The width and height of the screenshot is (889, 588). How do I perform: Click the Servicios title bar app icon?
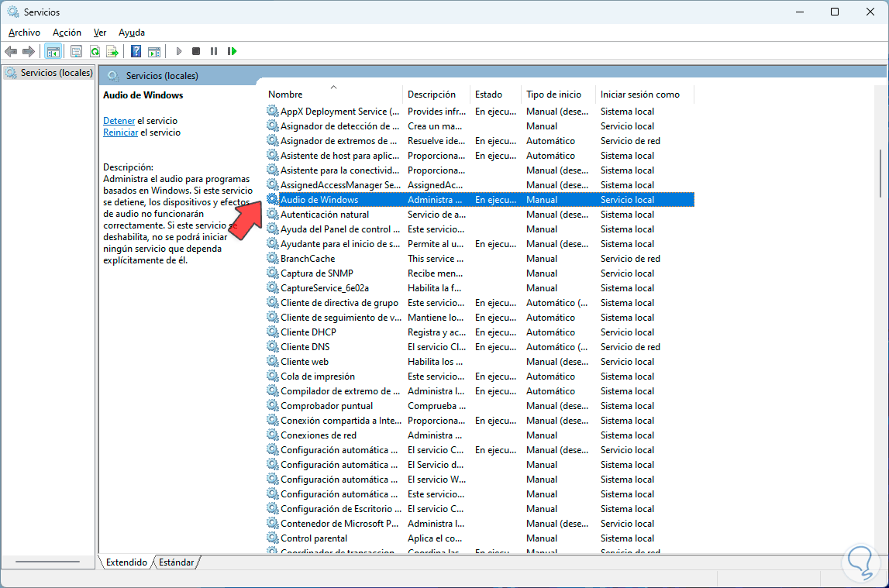pos(13,12)
